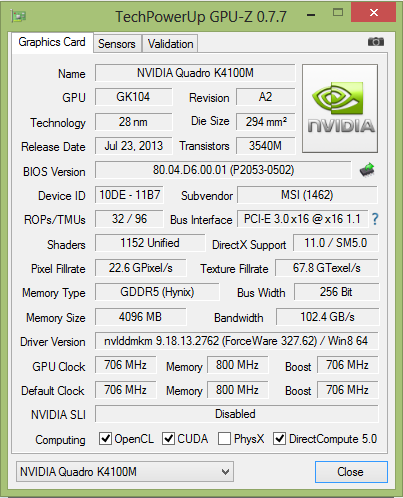Expand the NVIDIA Quadro K4100M GPU dropdown
Viewport: 403px width, 498px height.
125,472
